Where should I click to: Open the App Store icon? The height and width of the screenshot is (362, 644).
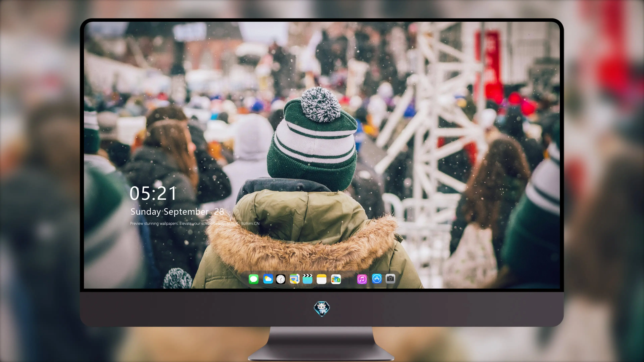tap(377, 279)
